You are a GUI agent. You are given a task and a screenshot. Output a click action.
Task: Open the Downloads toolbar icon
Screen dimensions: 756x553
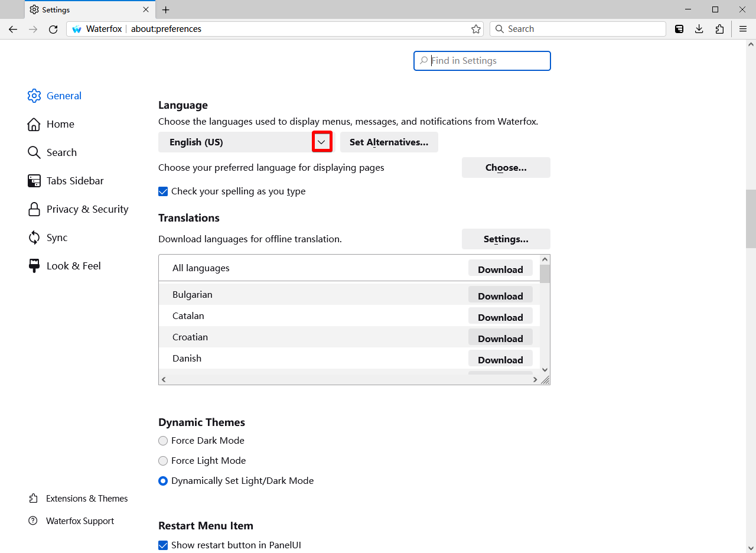pyautogui.click(x=699, y=29)
